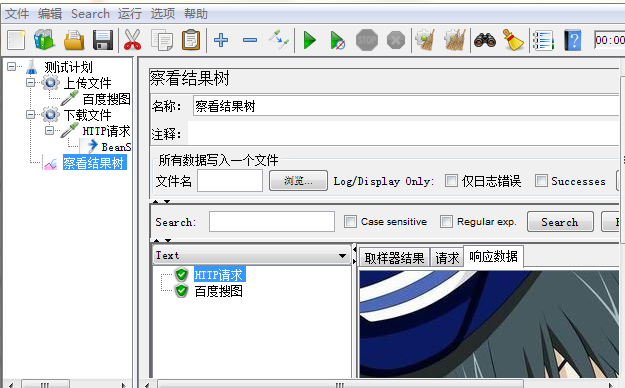Image resolution: width=625 pixels, height=388 pixels.
Task: Collapse all nodes with minus icon
Action: (x=250, y=40)
